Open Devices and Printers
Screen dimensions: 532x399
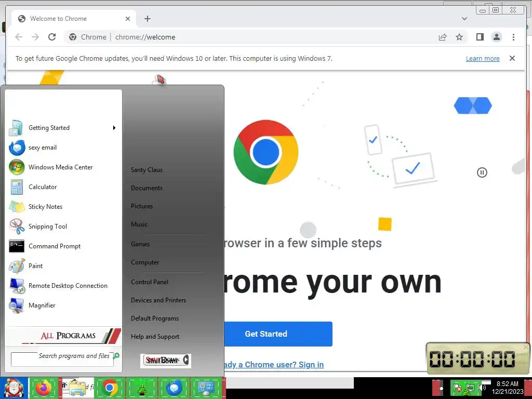click(158, 300)
